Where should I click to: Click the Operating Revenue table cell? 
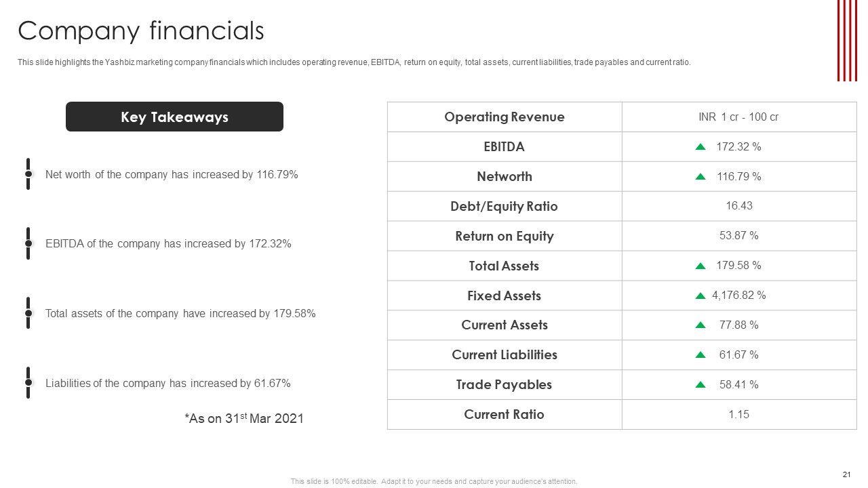pyautogui.click(x=505, y=117)
